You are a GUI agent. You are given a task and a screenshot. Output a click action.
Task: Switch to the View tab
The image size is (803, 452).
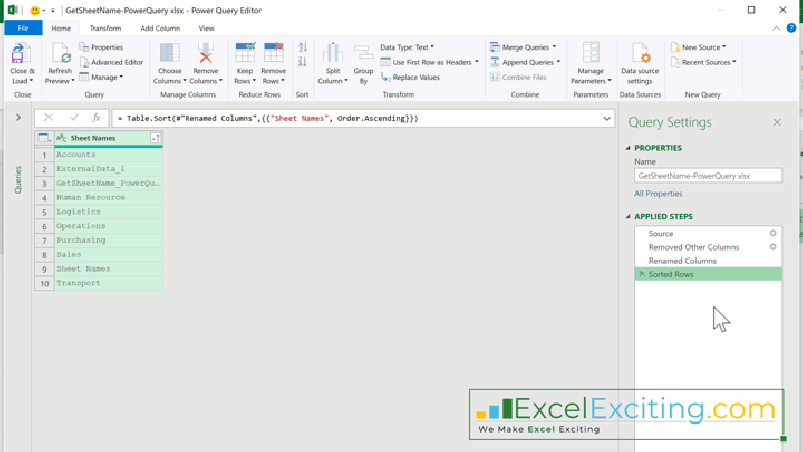pyautogui.click(x=206, y=28)
